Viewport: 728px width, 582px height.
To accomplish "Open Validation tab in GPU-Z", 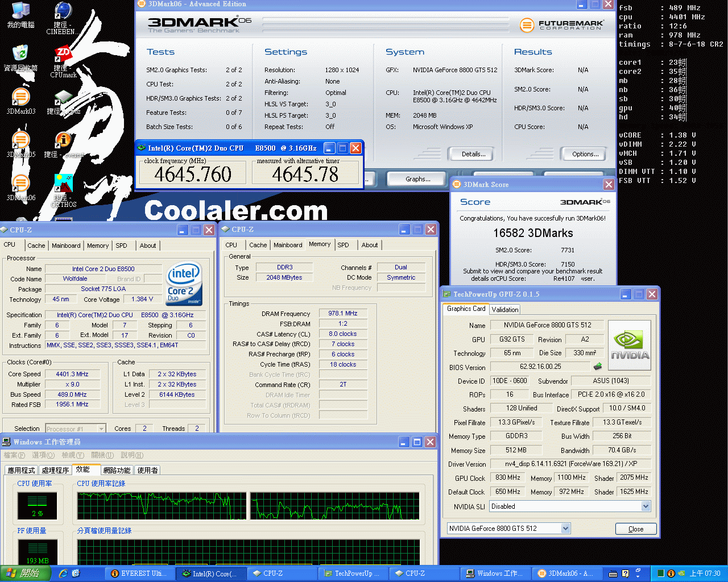I will pos(505,309).
